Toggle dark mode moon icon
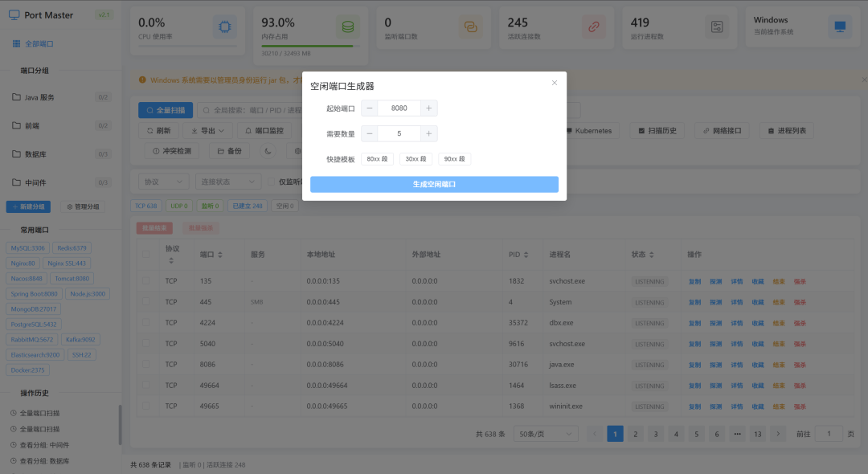868x474 pixels. click(x=268, y=151)
